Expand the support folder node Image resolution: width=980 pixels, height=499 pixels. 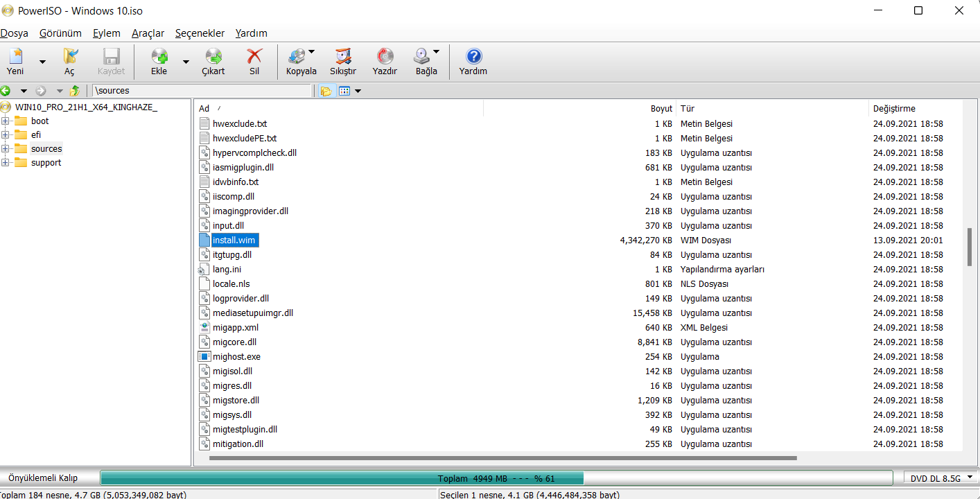[6, 162]
